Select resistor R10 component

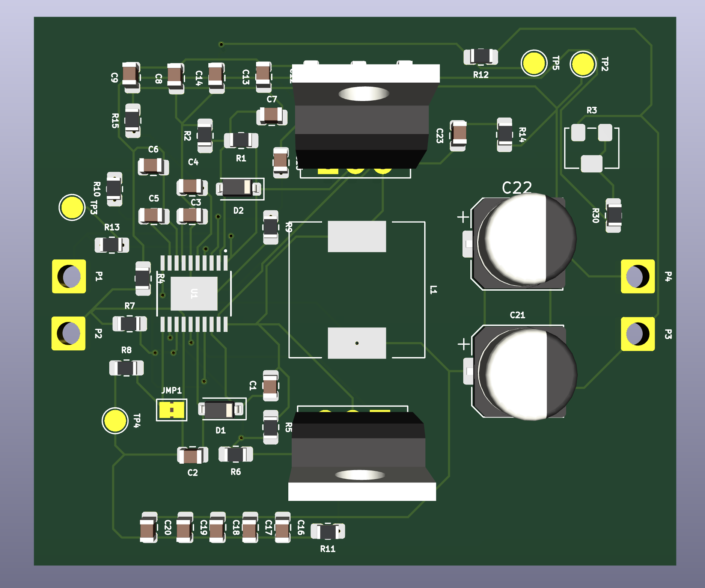click(114, 189)
